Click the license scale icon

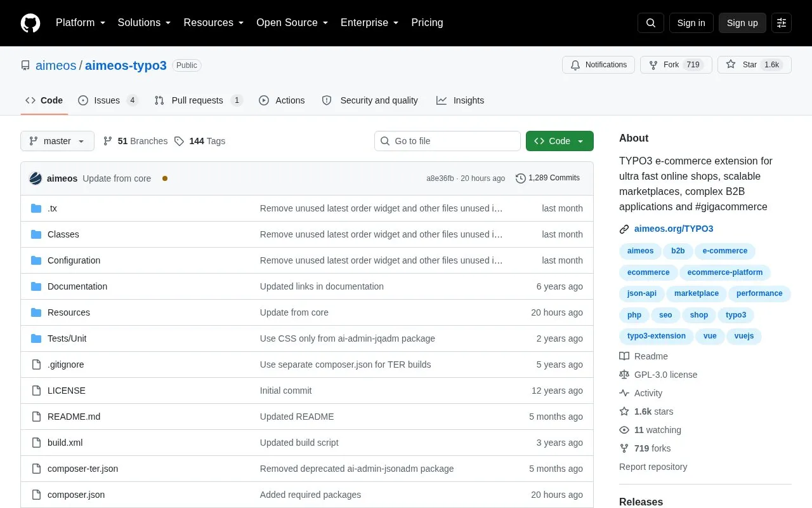pos(624,375)
